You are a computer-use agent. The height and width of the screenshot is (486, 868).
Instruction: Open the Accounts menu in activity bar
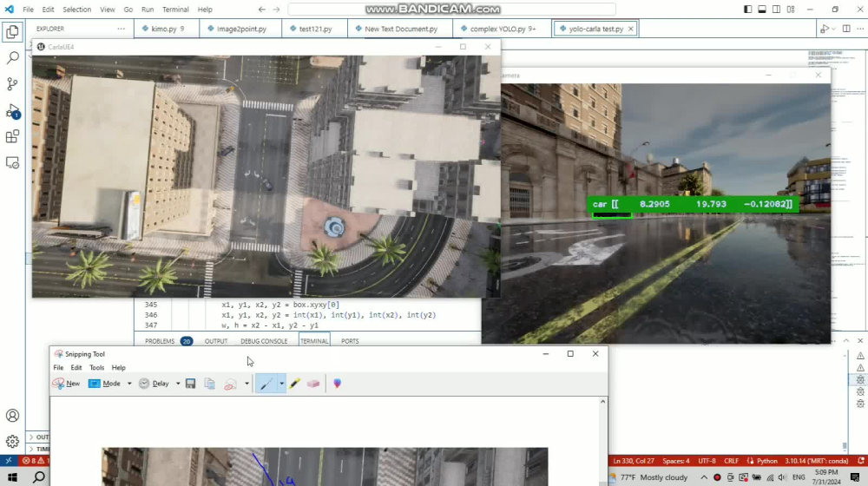tap(12, 416)
